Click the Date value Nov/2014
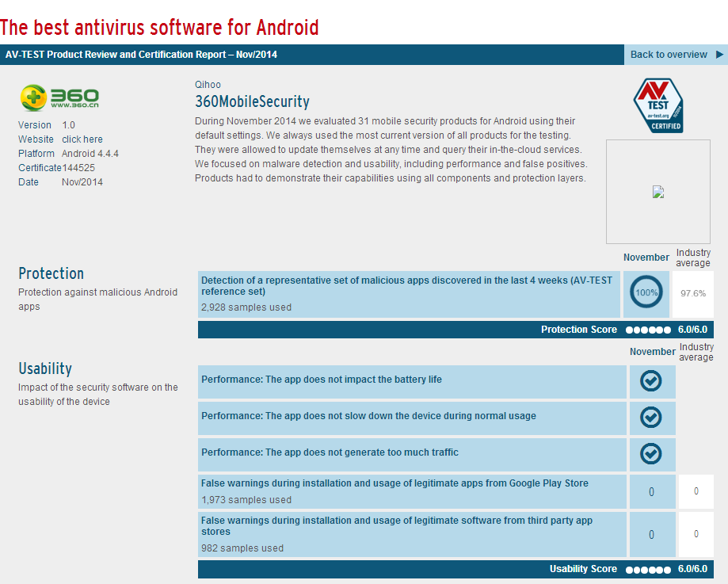The width and height of the screenshot is (728, 584). 82,182
